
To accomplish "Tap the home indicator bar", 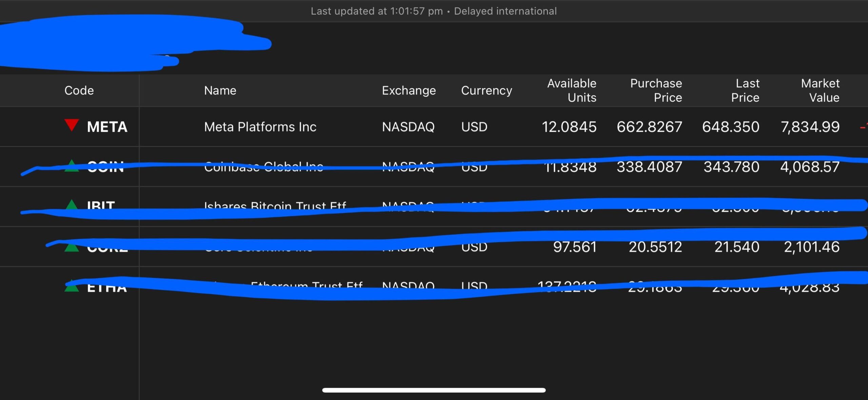I will 434,390.
